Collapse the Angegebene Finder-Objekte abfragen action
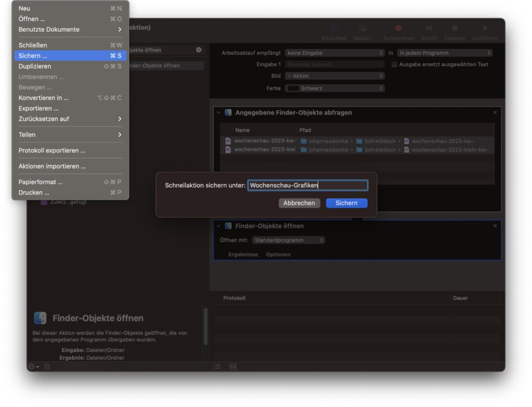The width and height of the screenshot is (532, 407). [x=219, y=113]
